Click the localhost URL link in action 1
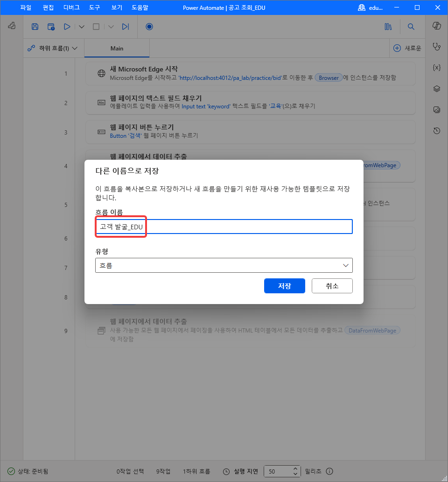 point(230,78)
